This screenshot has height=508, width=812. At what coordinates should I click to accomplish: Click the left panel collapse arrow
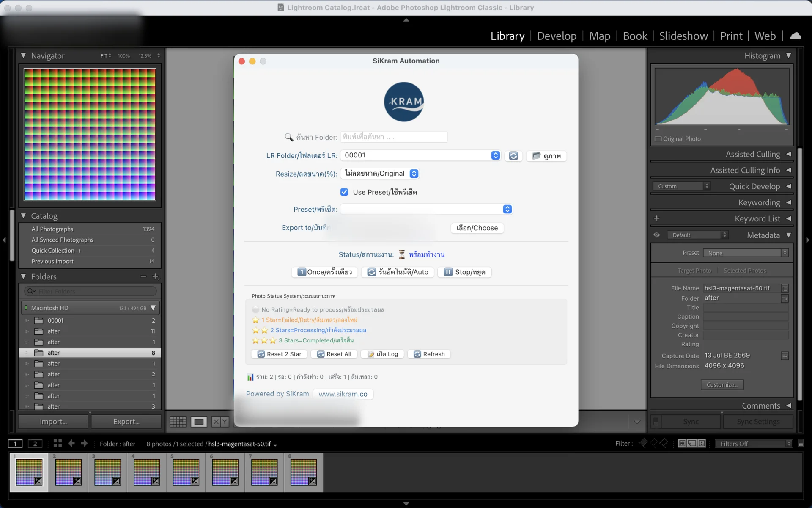pos(4,240)
